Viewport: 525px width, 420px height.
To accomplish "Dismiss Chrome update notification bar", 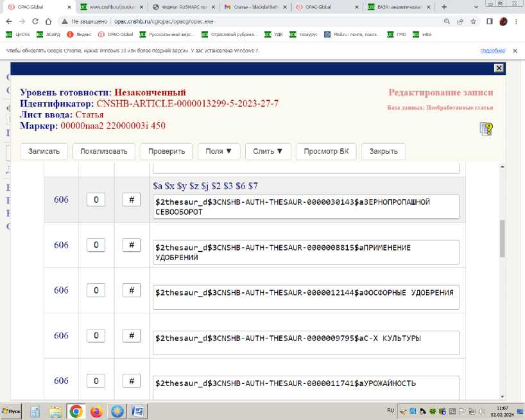I will (x=515, y=51).
